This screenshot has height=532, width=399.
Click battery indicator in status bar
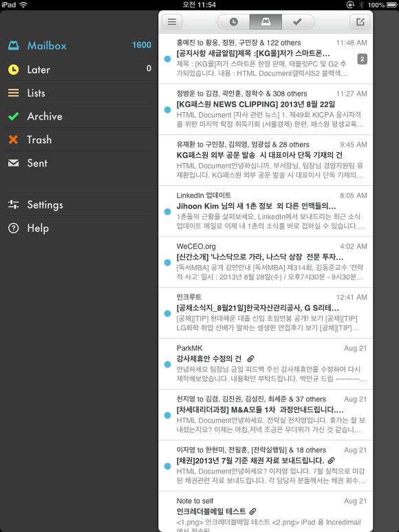(392, 5)
